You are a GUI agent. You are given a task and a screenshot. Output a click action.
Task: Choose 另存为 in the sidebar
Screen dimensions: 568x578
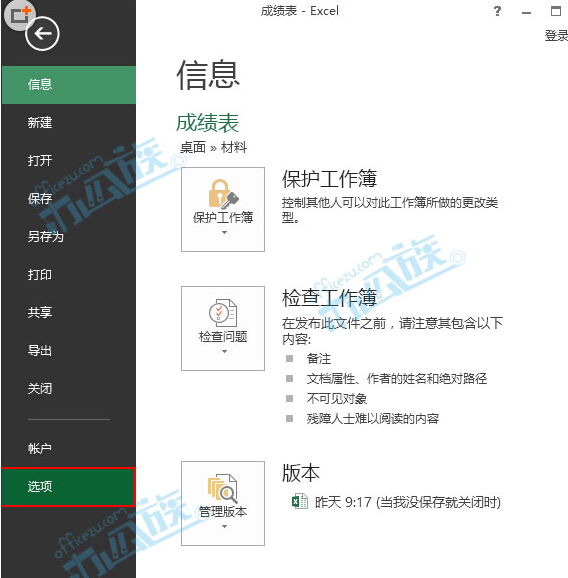click(69, 236)
